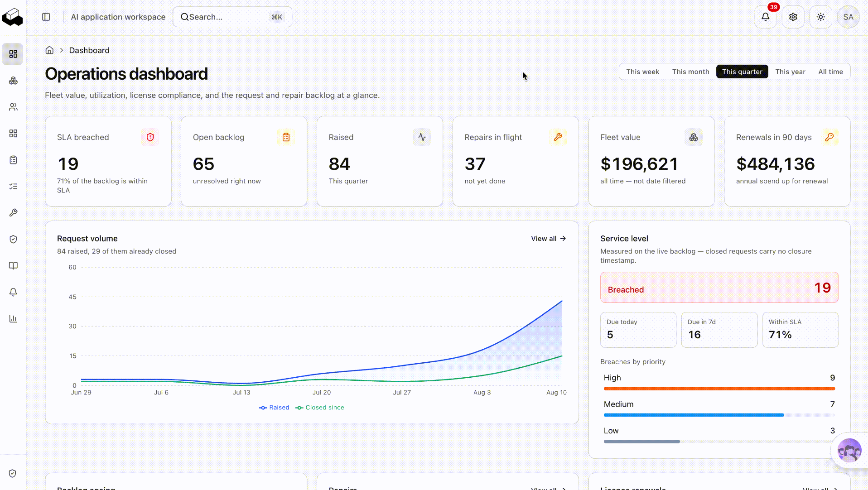868x490 pixels.
Task: Open the checklist tasks icon in sidebar
Action: coord(13,186)
